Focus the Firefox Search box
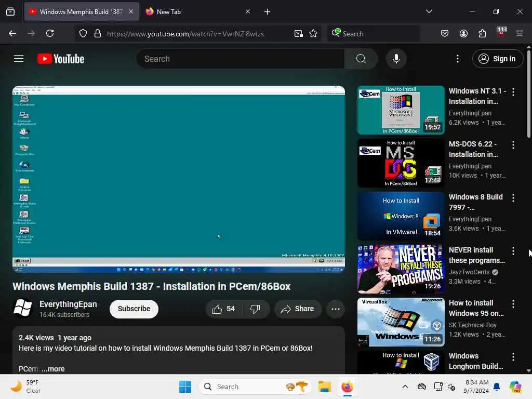The image size is (532, 399). (x=373, y=34)
